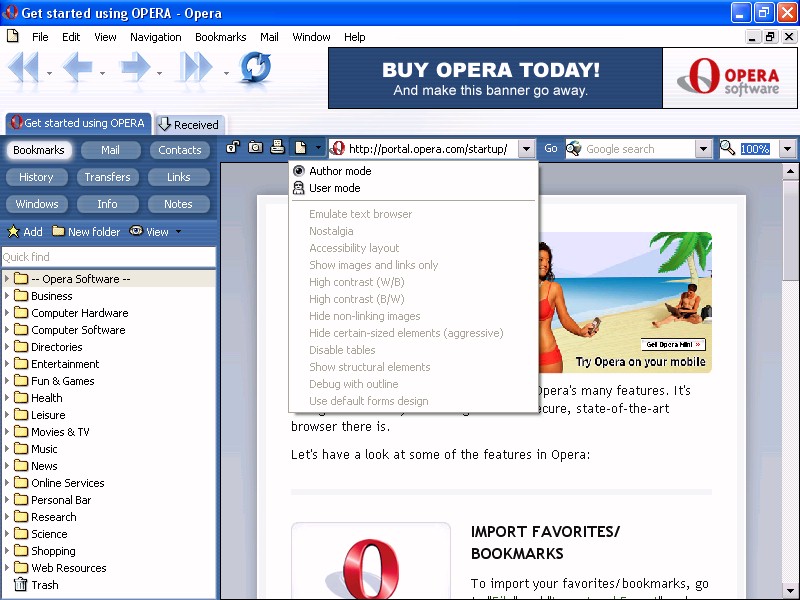
Task: Expand the Entertainment bookmark folder
Action: tap(7, 363)
